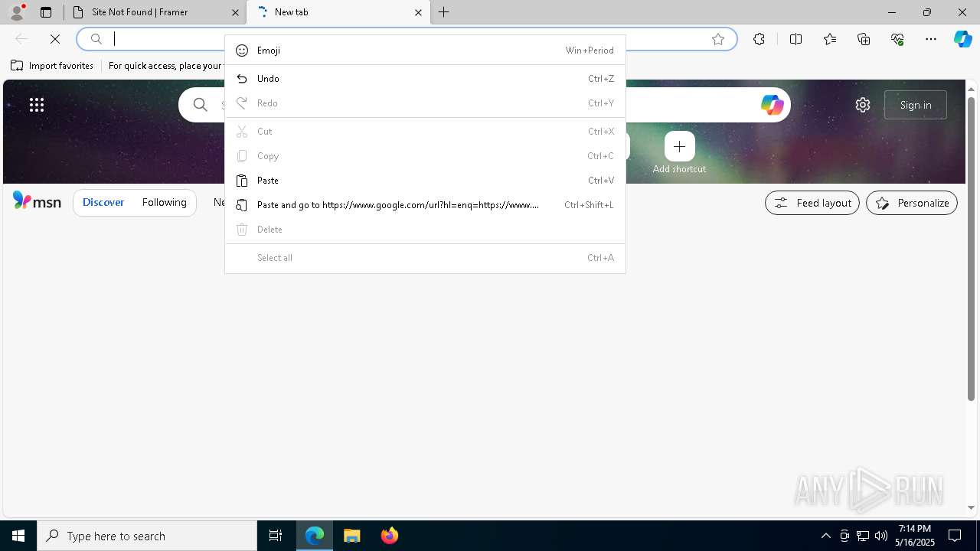980x551 pixels.
Task: Click scrollbar down arrow
Action: point(971,507)
